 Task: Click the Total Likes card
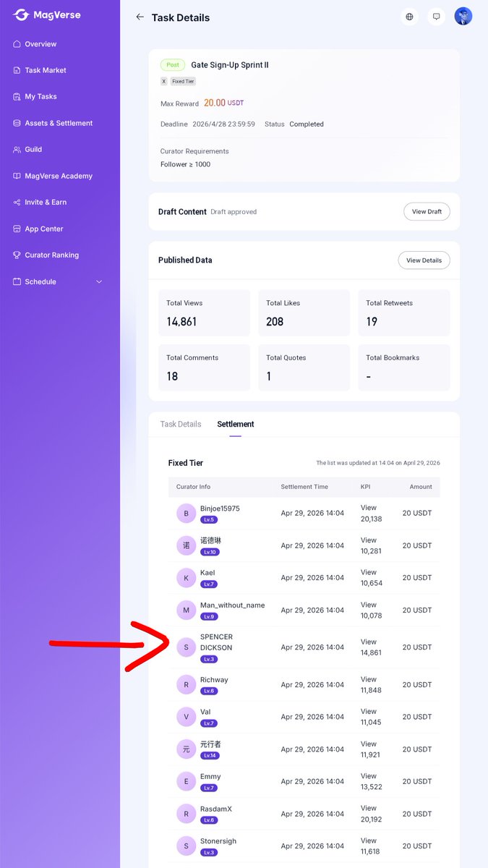tap(304, 313)
